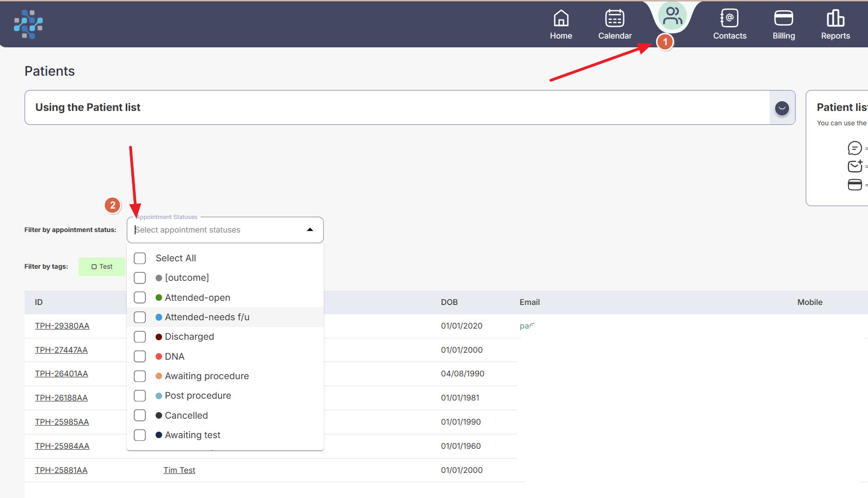Expand the Using the Patient list section

click(x=782, y=108)
